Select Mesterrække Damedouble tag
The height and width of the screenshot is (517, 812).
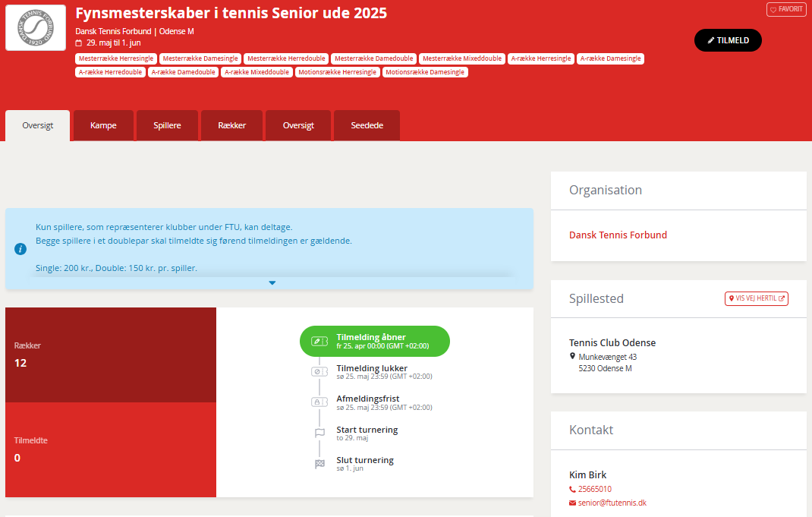pos(374,58)
